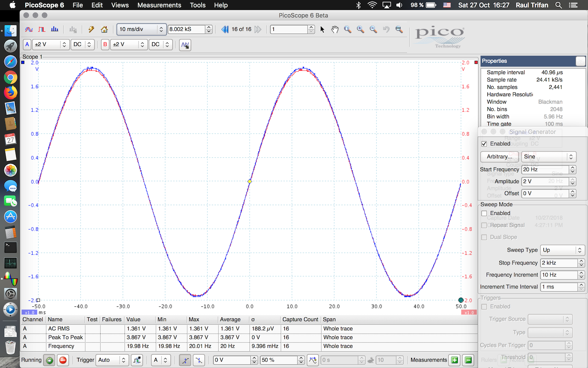Open the Signal Generator toolbar button
588x368 pixels.
[x=185, y=45]
